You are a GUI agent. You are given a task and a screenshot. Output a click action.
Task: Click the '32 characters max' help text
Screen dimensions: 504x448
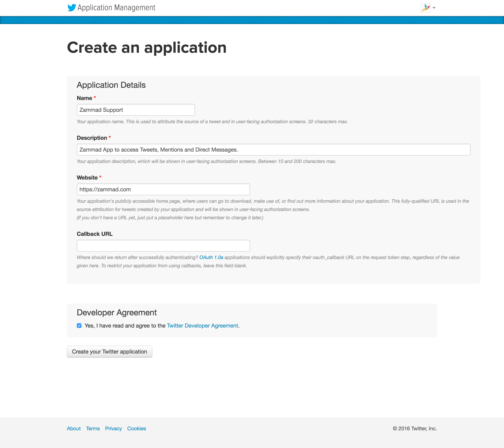(328, 122)
